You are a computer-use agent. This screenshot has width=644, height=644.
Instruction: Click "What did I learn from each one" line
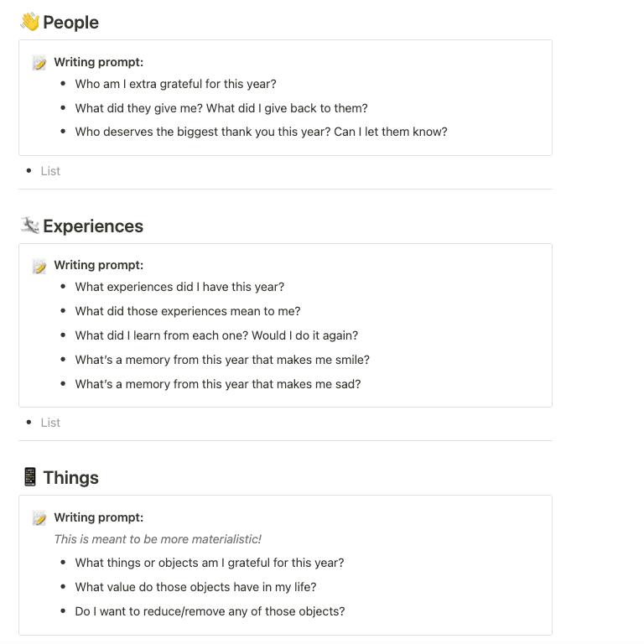216,335
